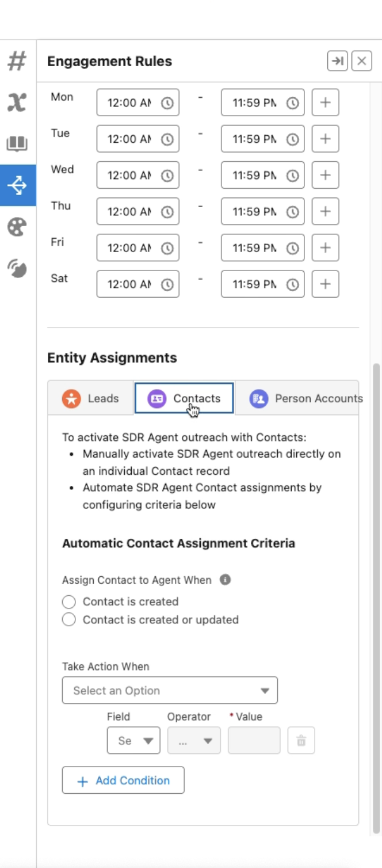This screenshot has width=382, height=868.
Task: Click the hashtag topics icon in sidebar
Action: [x=17, y=61]
